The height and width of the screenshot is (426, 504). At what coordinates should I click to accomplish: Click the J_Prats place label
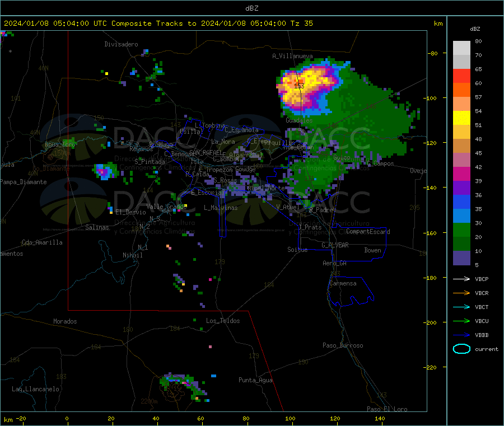tap(310, 227)
